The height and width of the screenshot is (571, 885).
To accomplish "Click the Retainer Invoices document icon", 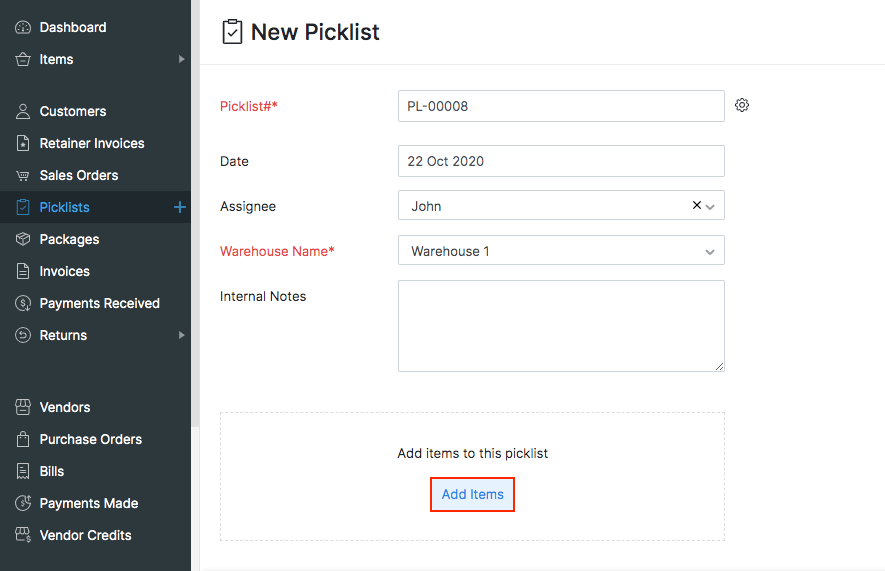I will click(23, 143).
